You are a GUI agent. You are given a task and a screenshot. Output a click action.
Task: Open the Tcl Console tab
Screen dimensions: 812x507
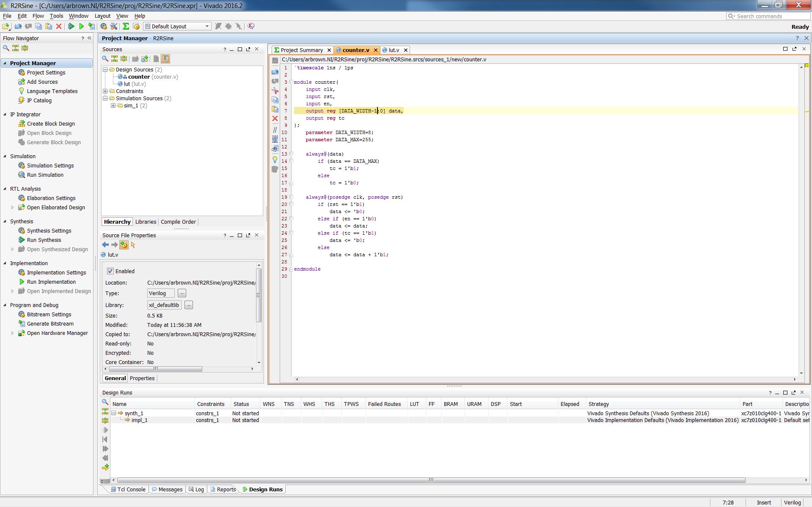pyautogui.click(x=128, y=489)
